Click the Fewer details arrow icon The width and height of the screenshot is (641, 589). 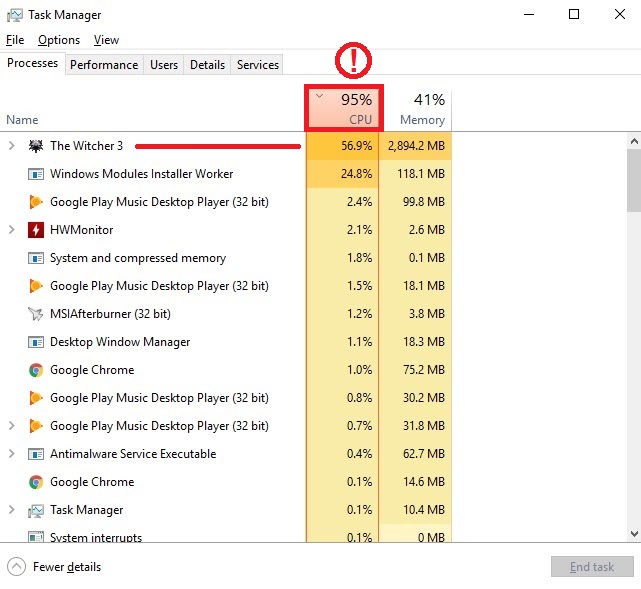click(x=16, y=567)
